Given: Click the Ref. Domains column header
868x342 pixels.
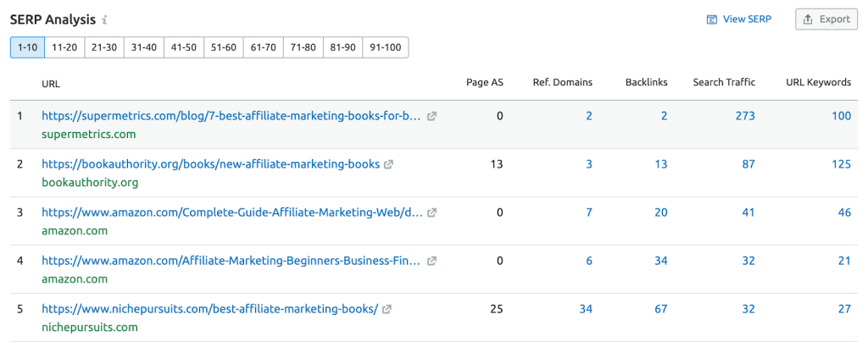Looking at the screenshot, I should pos(563,82).
